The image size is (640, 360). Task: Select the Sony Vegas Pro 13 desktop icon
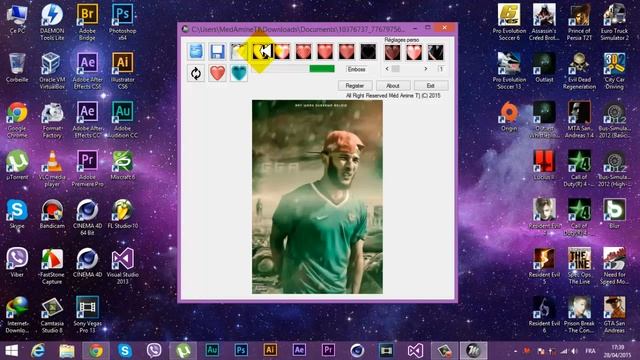87,315
